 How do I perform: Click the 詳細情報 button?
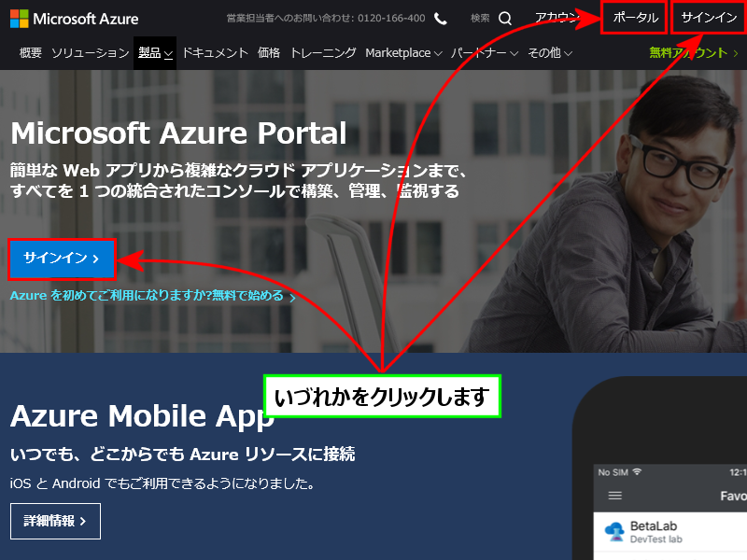point(55,521)
